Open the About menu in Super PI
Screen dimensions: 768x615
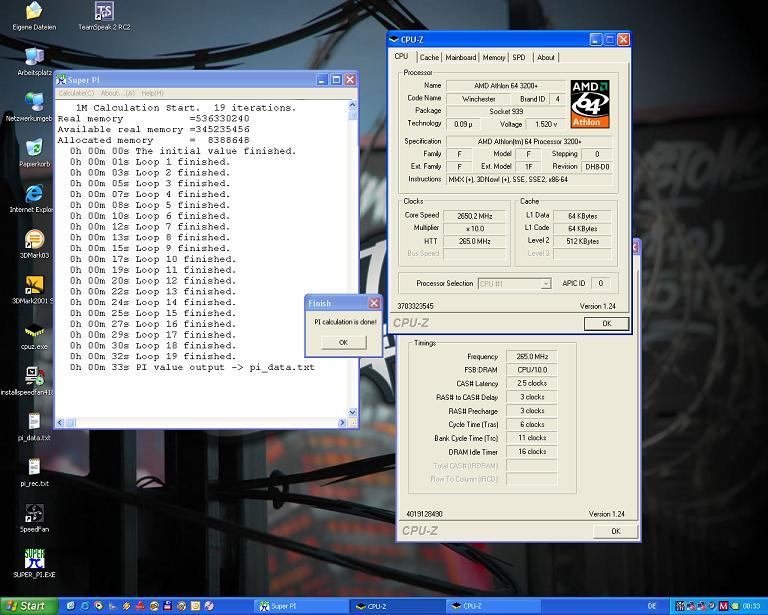point(118,93)
